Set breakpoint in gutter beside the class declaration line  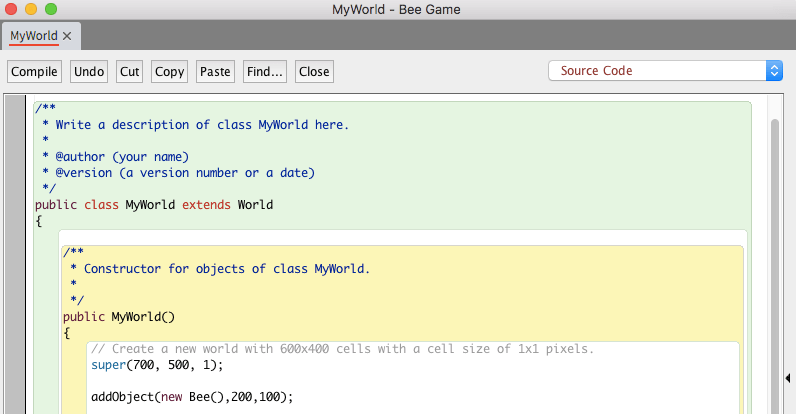coord(17,205)
